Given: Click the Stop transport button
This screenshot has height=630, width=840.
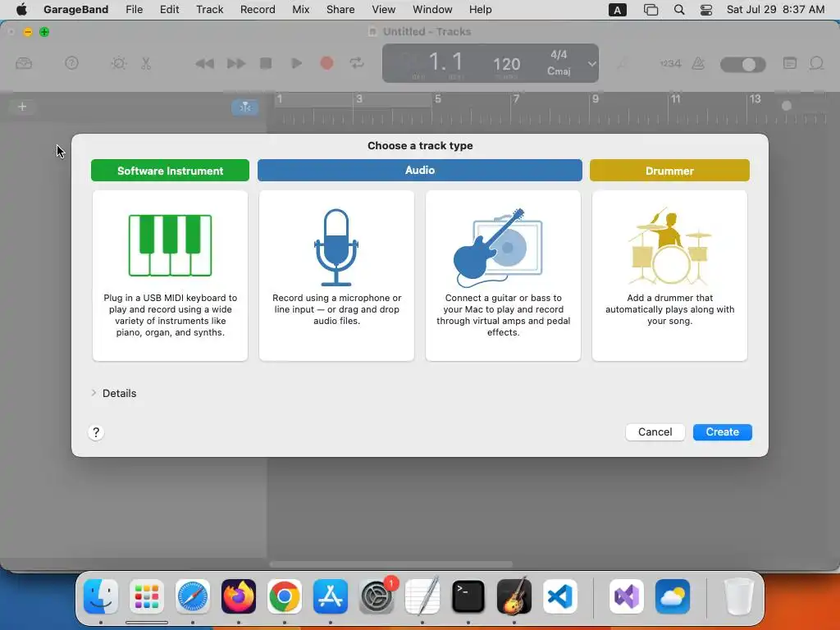Looking at the screenshot, I should tap(266, 63).
